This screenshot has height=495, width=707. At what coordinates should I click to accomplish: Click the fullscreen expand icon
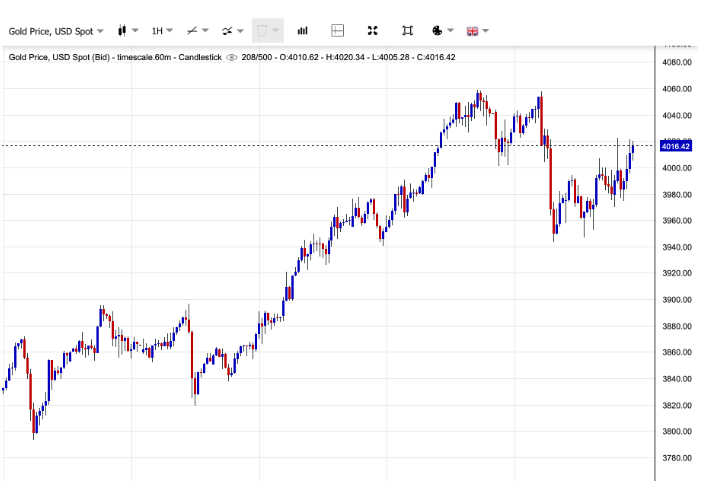coord(373,31)
